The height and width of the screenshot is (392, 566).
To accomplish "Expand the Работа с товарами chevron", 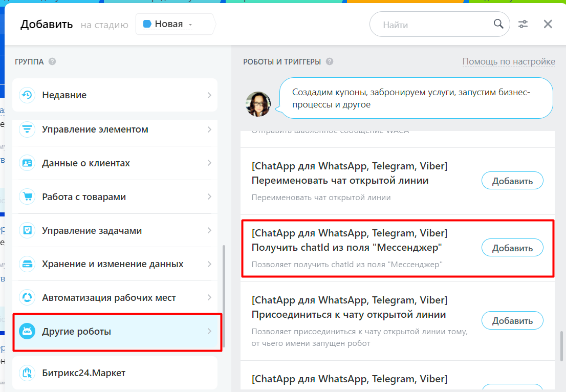I will [x=209, y=197].
